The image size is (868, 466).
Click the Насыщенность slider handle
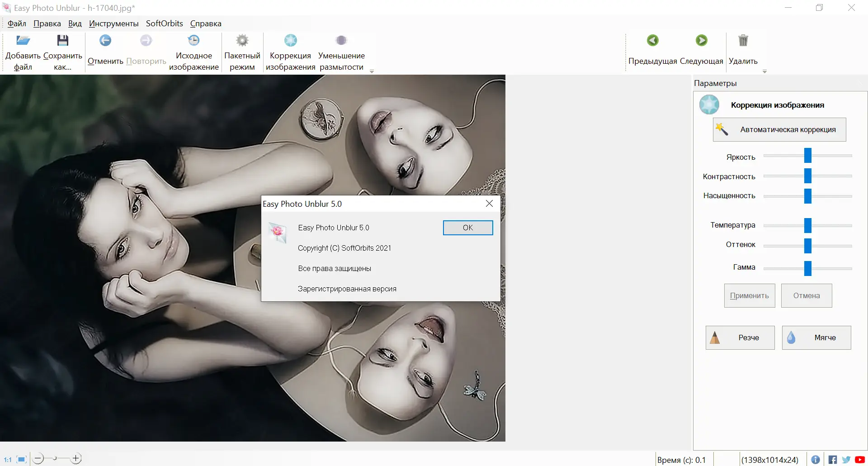click(808, 196)
